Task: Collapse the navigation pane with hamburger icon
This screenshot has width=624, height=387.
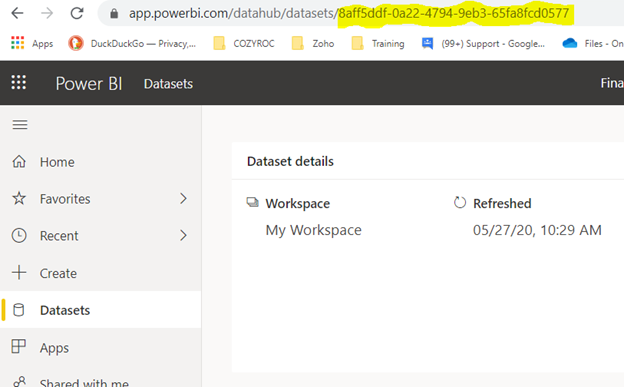Action: tap(20, 125)
